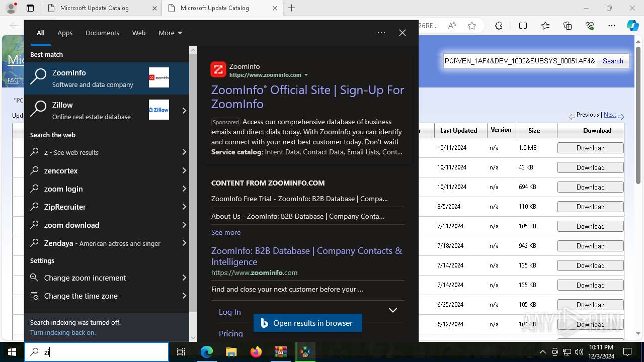Open Firefox from taskbar
Viewport: 644px width, 362px height.
(x=256, y=352)
